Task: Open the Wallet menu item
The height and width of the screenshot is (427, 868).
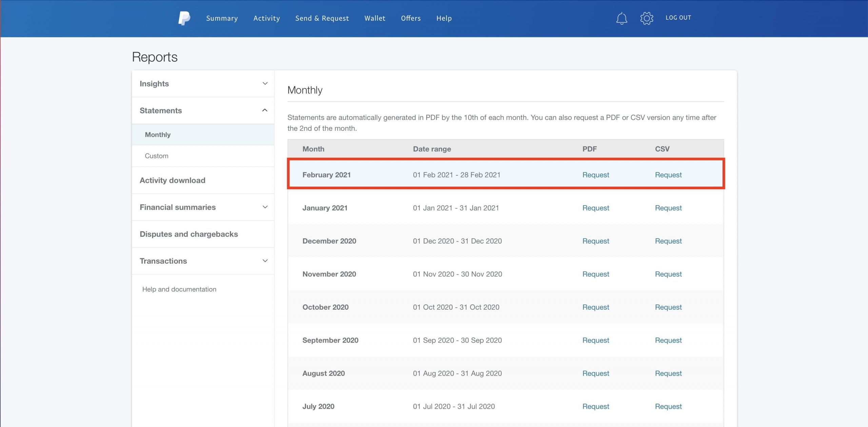Action: tap(375, 18)
